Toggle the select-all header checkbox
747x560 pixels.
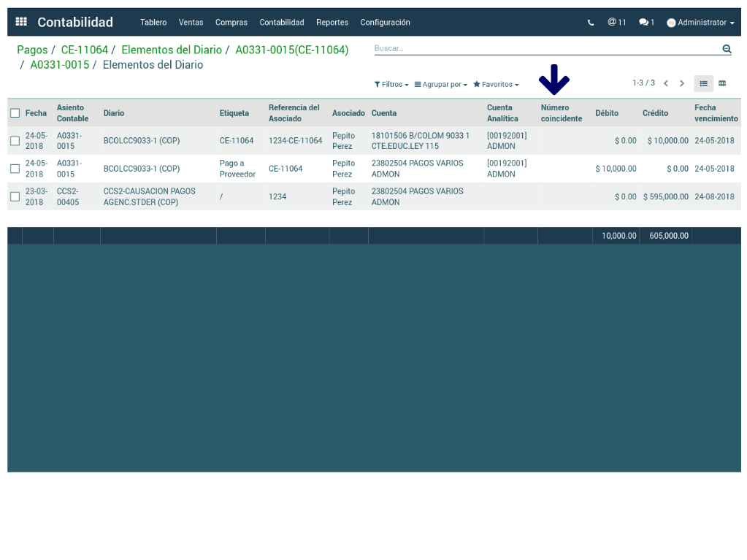pos(15,113)
